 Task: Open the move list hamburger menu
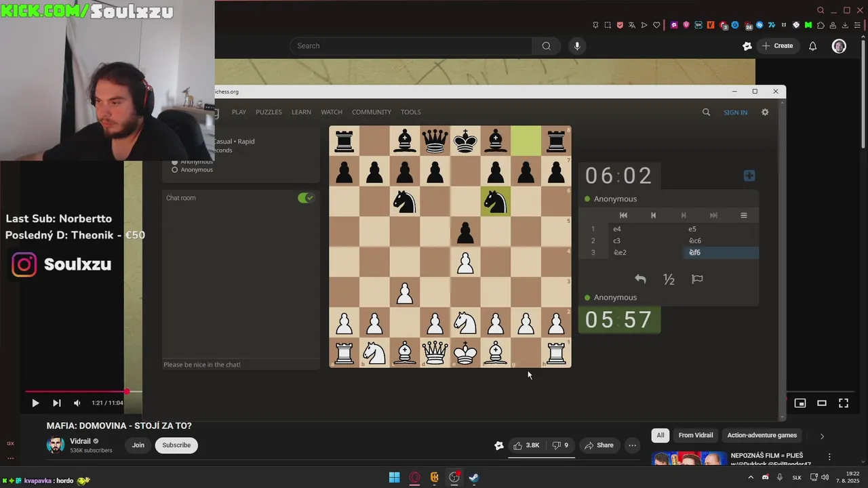point(744,216)
